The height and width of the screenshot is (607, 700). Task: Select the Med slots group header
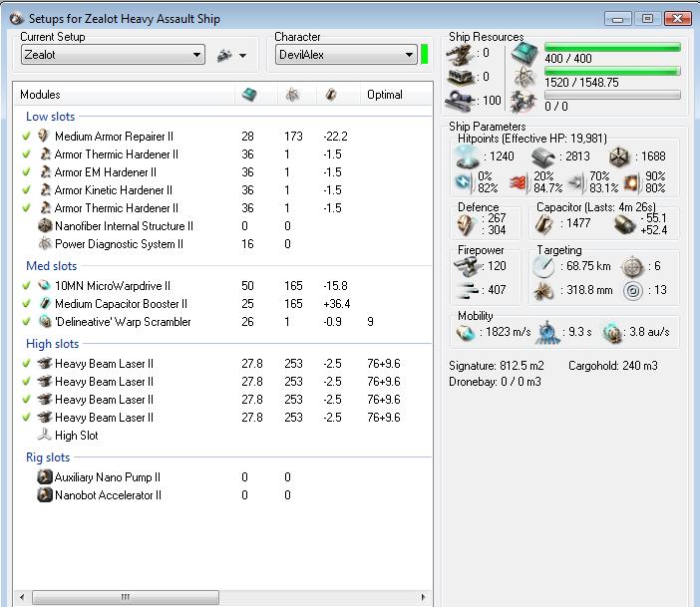[51, 266]
